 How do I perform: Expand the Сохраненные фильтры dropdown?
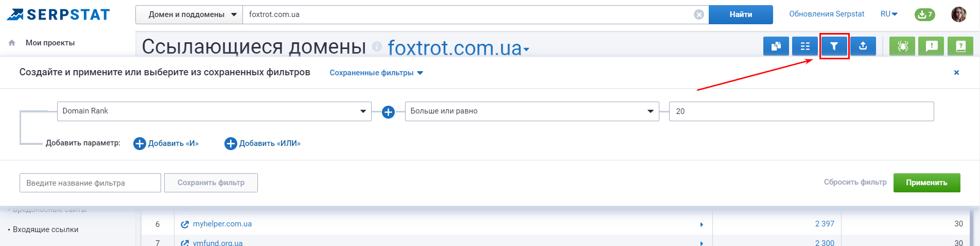(376, 73)
